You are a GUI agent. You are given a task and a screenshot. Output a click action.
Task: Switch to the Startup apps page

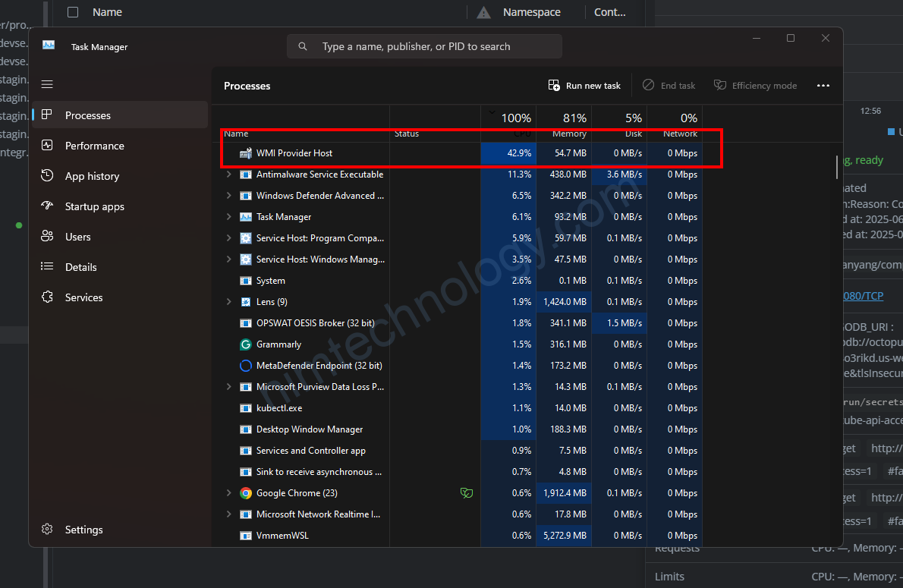click(94, 206)
